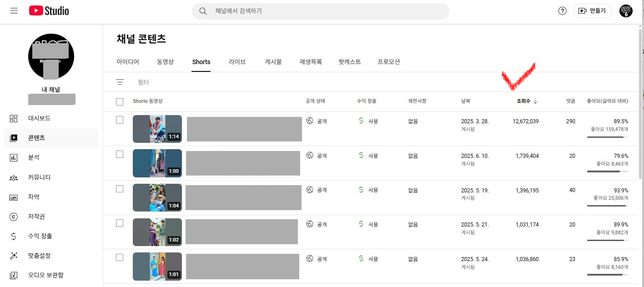Click dollar icon for 2025. 5. 24. video
The height and width of the screenshot is (287, 644).
[x=361, y=258]
